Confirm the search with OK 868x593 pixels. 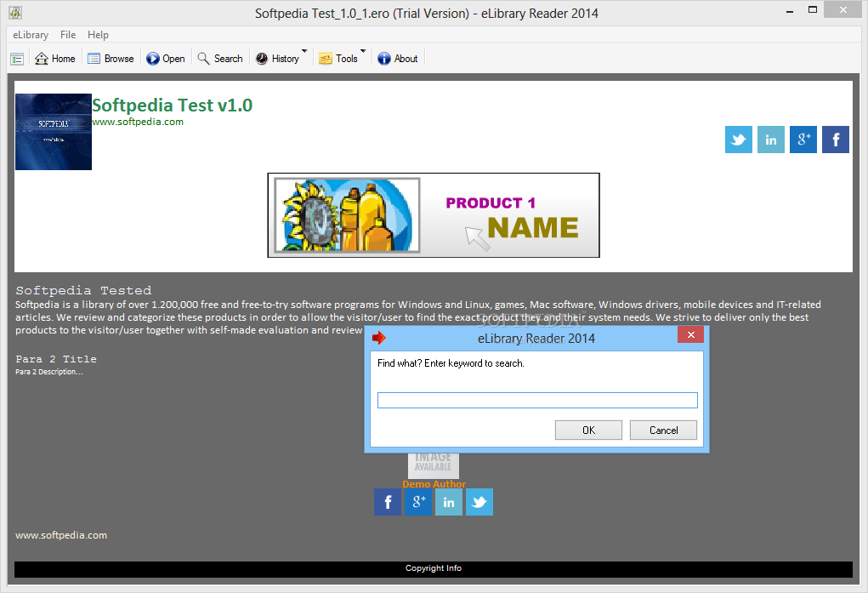[588, 430]
